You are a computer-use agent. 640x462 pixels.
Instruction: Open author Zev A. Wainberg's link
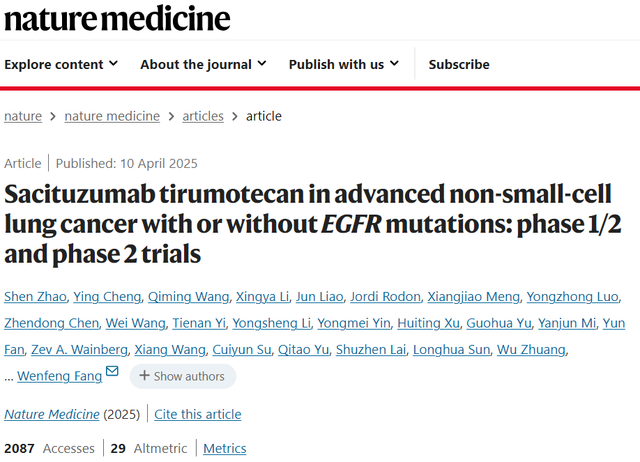coord(79,350)
